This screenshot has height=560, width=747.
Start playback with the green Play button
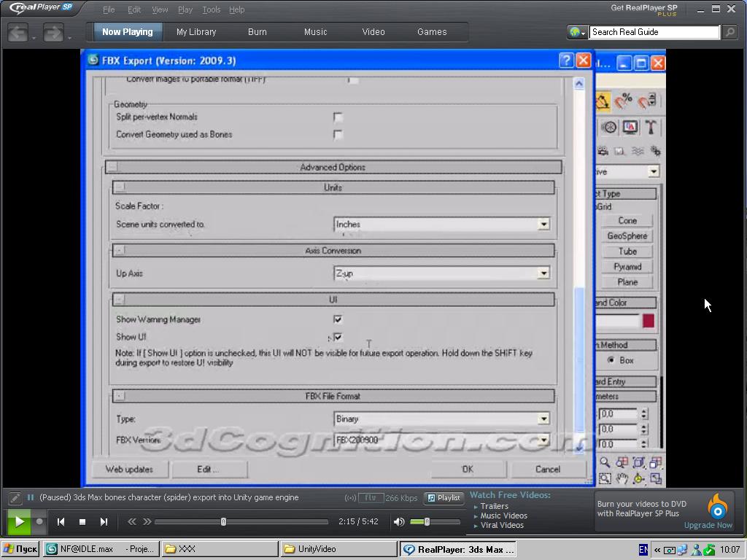point(19,522)
